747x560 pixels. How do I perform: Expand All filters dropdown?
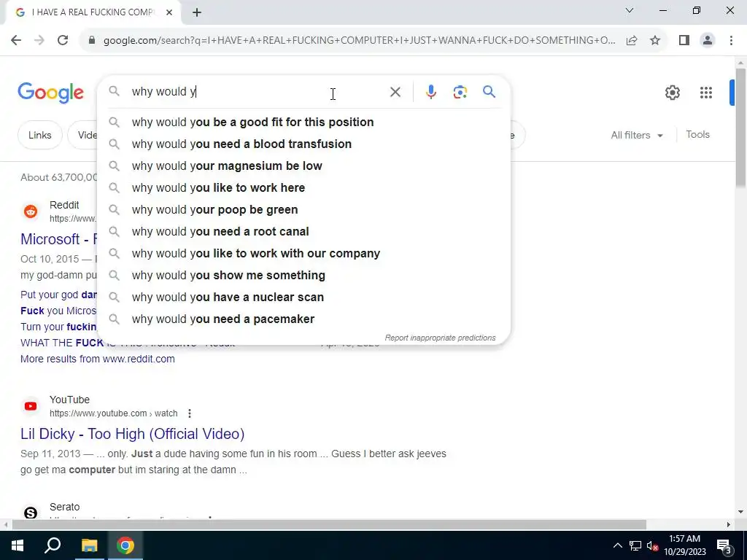coord(637,135)
